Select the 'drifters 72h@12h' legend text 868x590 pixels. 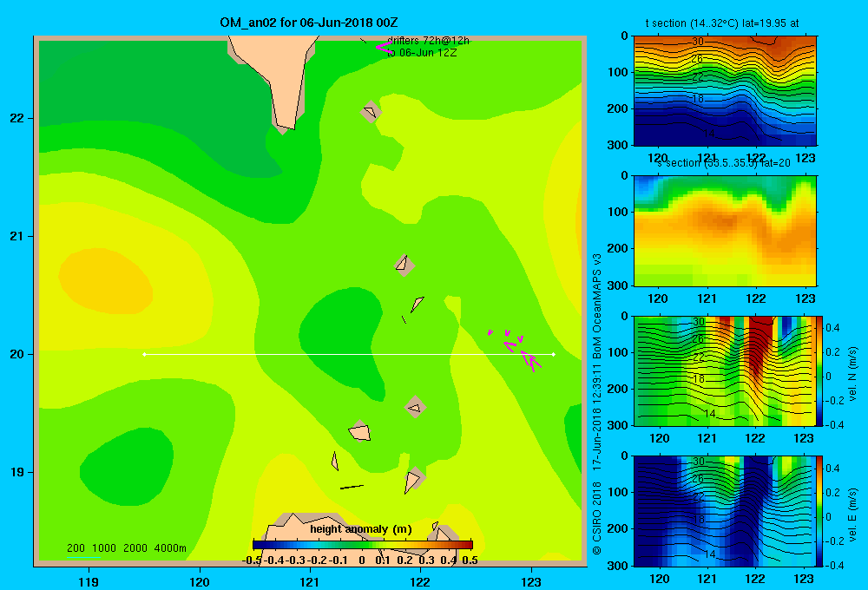(428, 41)
